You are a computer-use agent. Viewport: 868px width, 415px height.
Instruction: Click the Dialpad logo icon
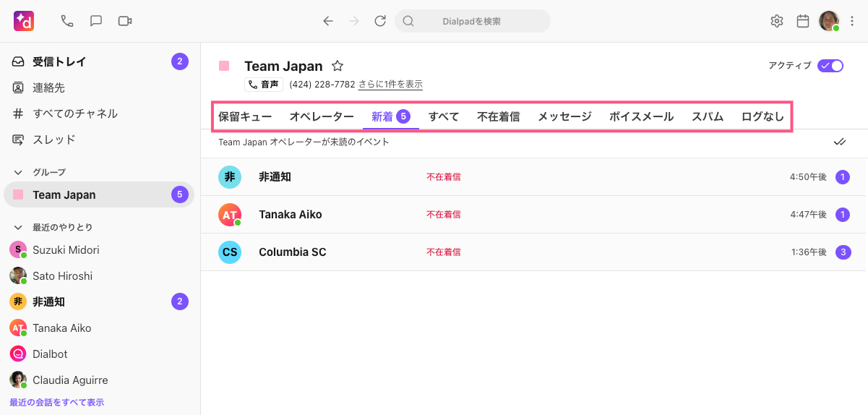coord(24,21)
